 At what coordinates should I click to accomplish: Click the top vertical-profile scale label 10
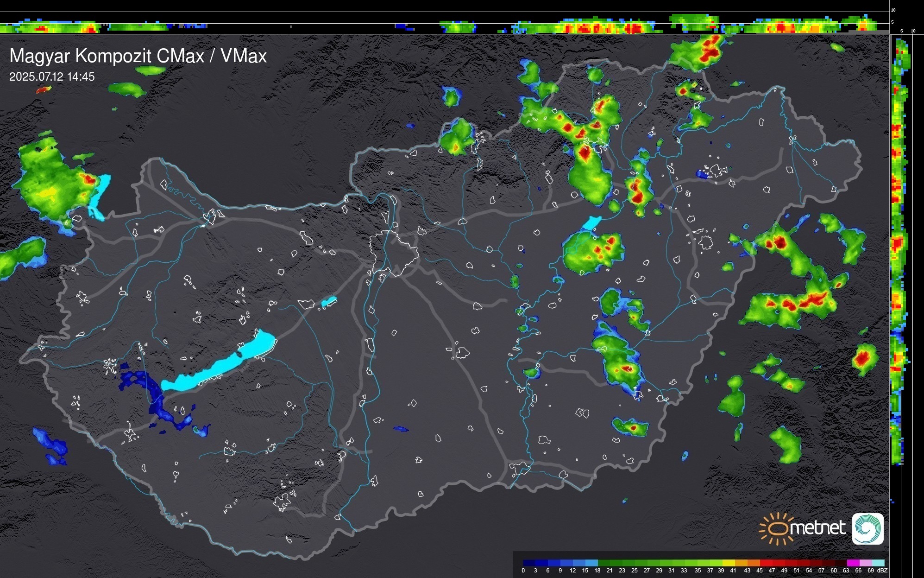tap(893, 10)
